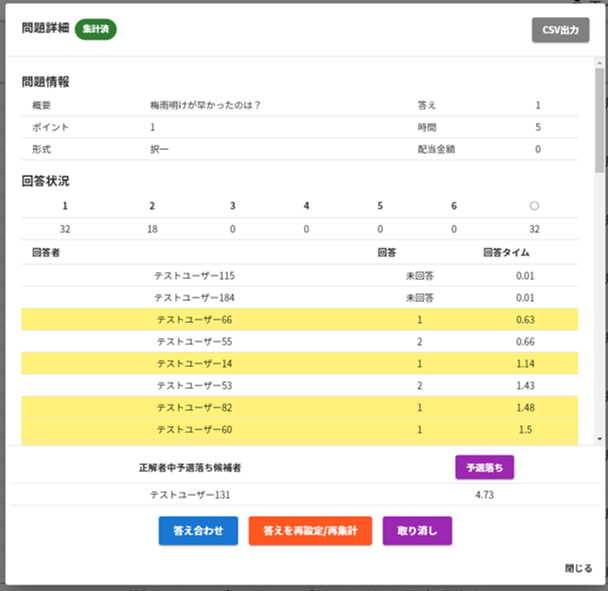The image size is (608, 591).
Task: Click the 問題情報 section heading
Action: (45, 82)
